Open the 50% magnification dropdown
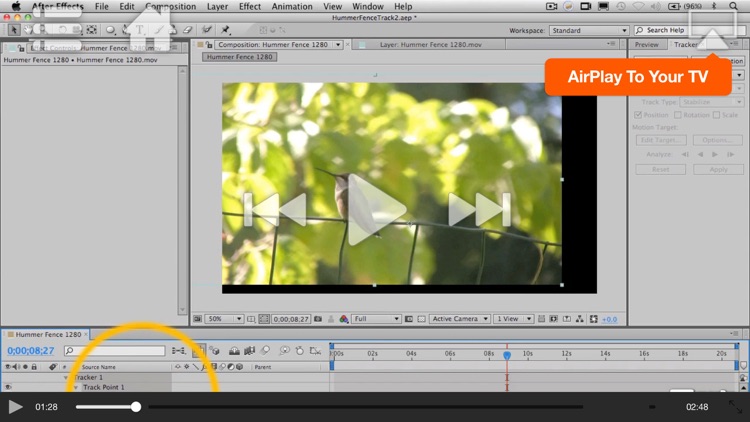The image size is (750, 422). click(x=224, y=319)
